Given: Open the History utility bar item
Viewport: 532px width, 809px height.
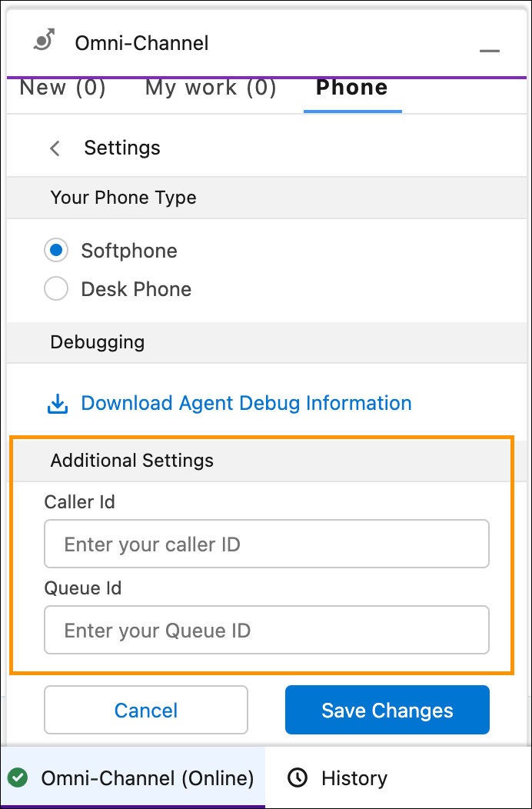Looking at the screenshot, I should [x=338, y=777].
